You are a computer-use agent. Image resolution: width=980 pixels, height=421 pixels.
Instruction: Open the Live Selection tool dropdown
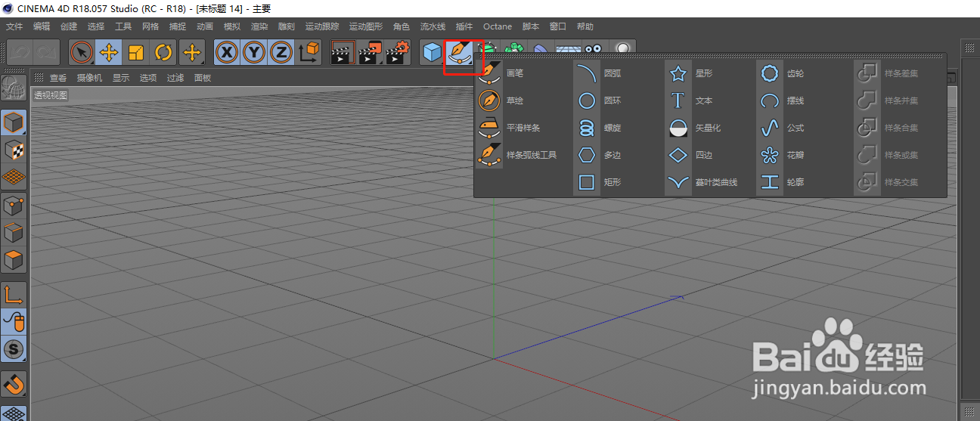point(82,52)
